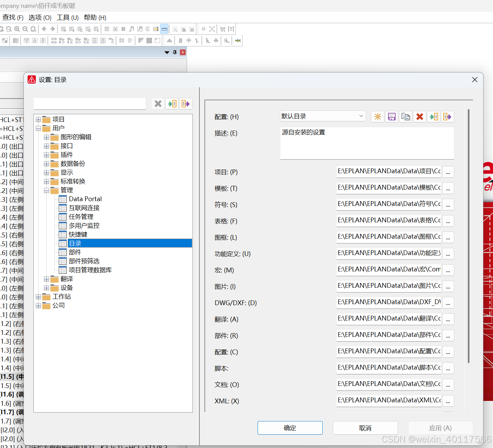Go back with the left arrow toolbar icon

44,29
